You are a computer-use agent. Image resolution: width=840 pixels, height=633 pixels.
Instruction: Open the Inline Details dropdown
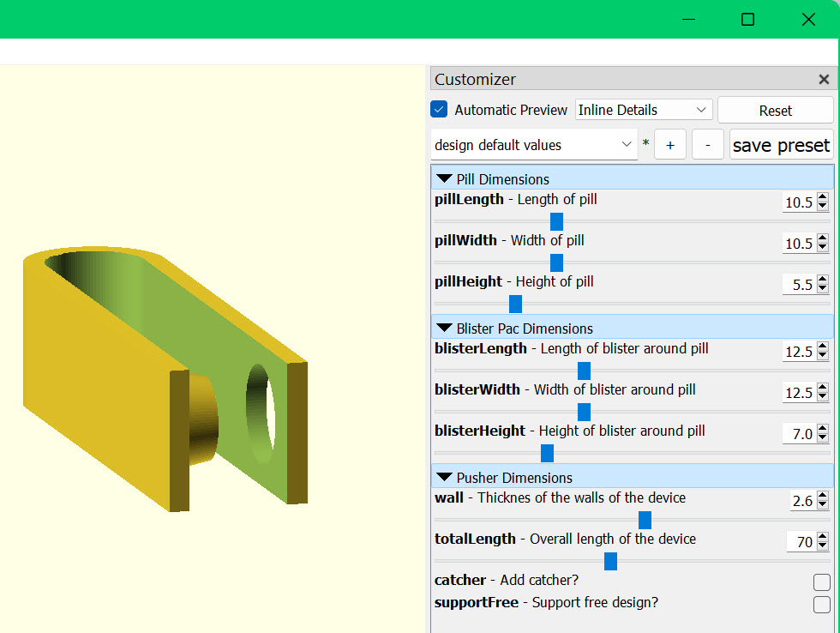click(643, 110)
